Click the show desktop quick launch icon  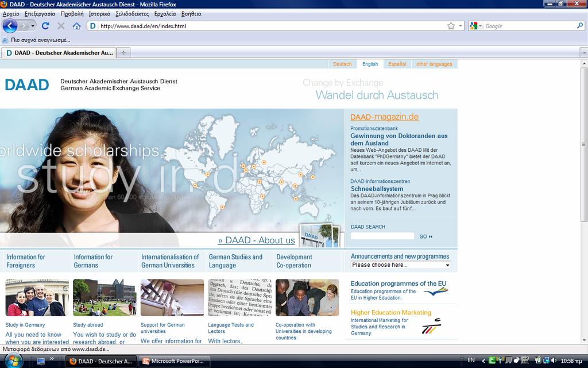coord(41,361)
